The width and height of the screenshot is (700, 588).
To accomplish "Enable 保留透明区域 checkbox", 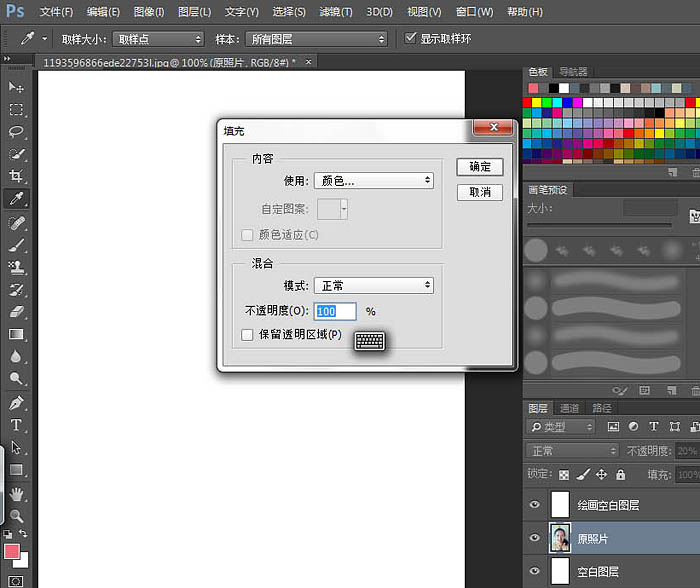I will click(247, 334).
